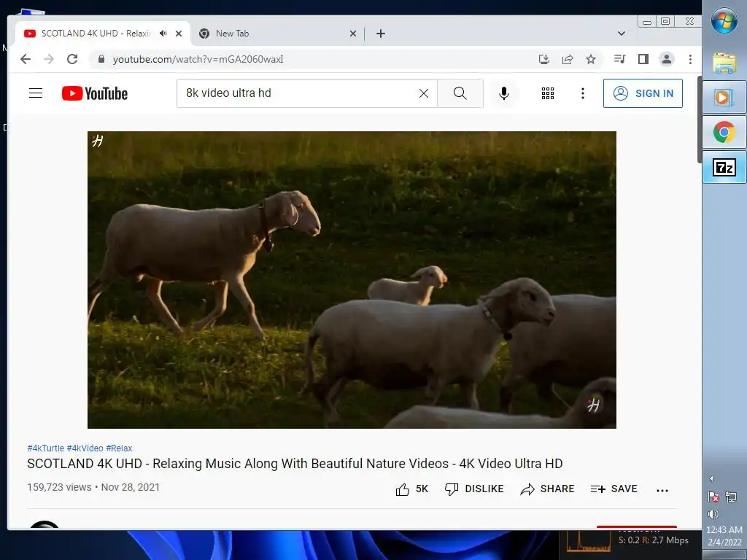Open the YouTube hamburger guide menu
This screenshot has height=560, width=747.
(x=36, y=93)
